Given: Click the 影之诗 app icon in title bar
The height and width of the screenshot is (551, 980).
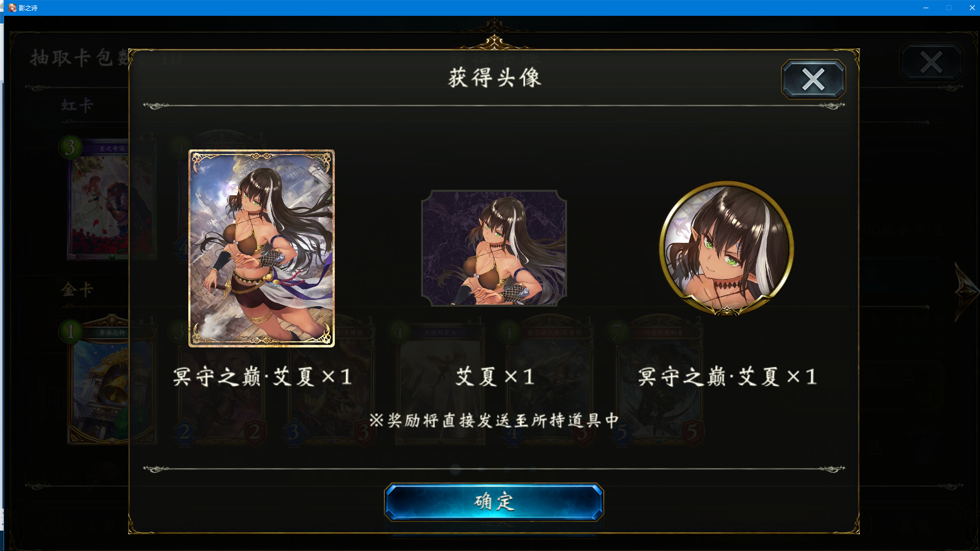Looking at the screenshot, I should point(12,8).
